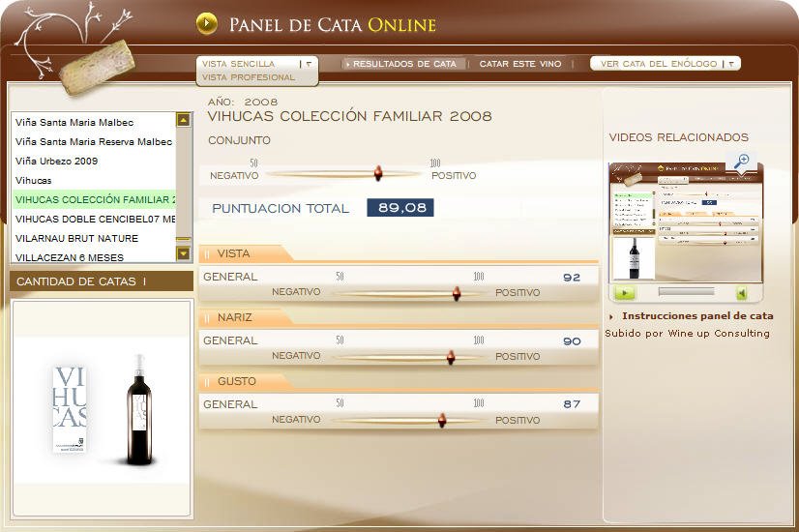Click the related video progress bar
This screenshot has width=799, height=532.
(687, 291)
